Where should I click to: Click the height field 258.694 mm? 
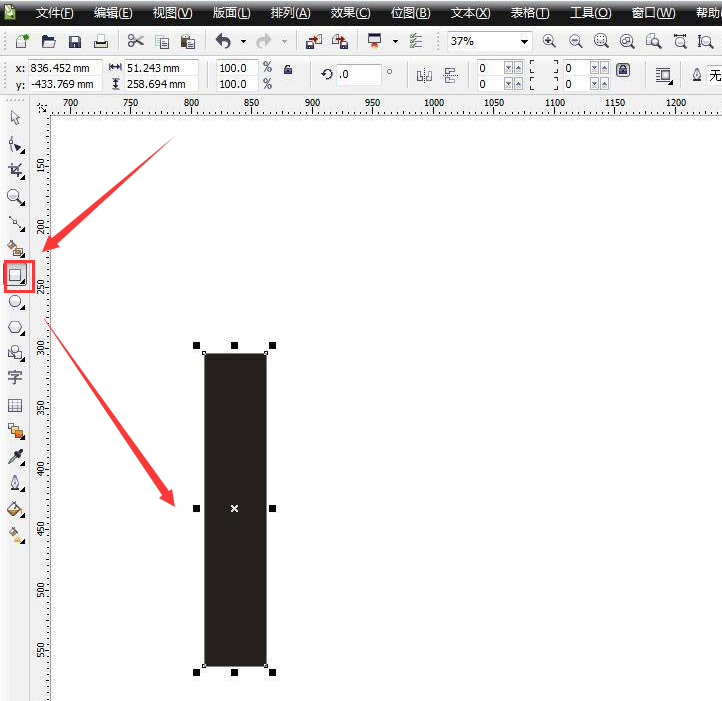point(161,84)
